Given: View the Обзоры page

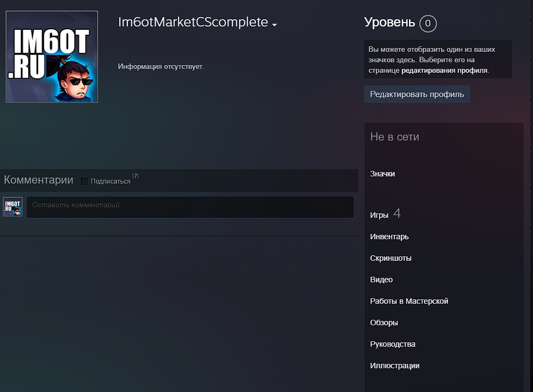Looking at the screenshot, I should coord(384,323).
